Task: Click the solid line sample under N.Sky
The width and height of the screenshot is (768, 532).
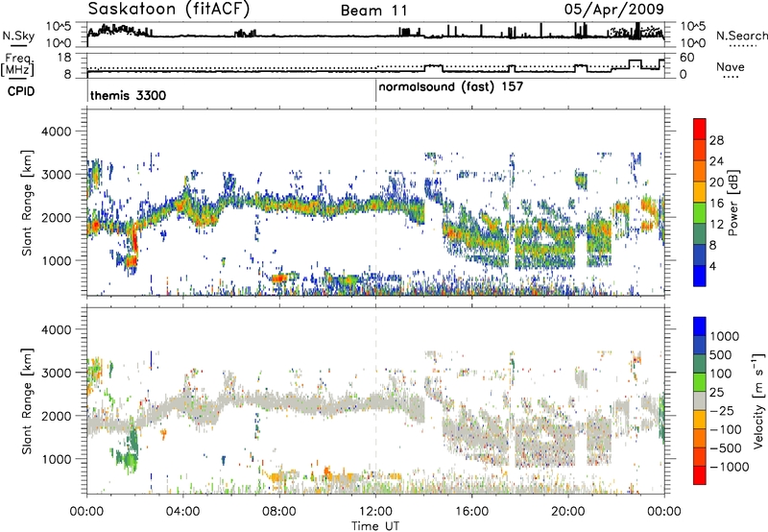Action: [x=18, y=46]
